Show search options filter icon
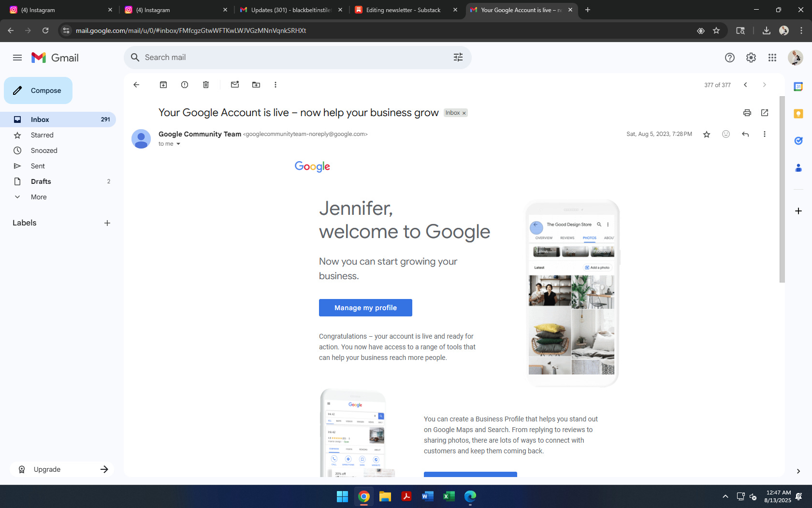Viewport: 812px width, 508px height. (x=458, y=58)
